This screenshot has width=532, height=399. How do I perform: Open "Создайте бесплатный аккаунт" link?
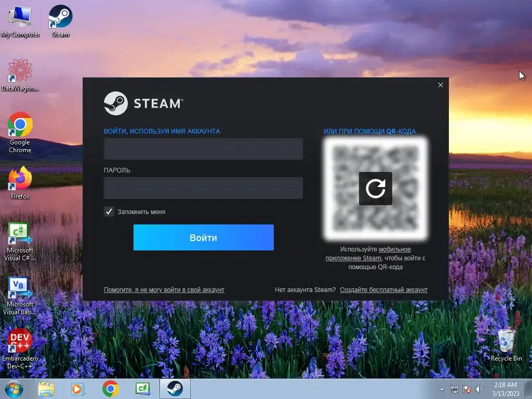(x=384, y=290)
